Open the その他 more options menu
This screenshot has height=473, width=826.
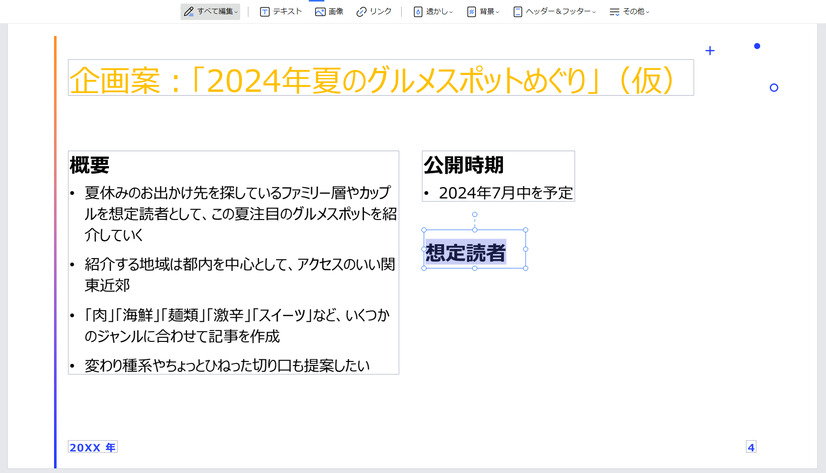(x=630, y=12)
